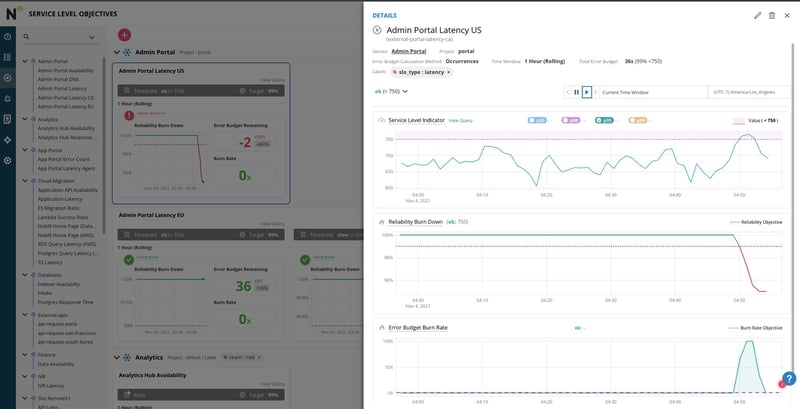The width and height of the screenshot is (800, 409).
Task: Collapse the Admin Portal group header chevron
Action: point(117,53)
